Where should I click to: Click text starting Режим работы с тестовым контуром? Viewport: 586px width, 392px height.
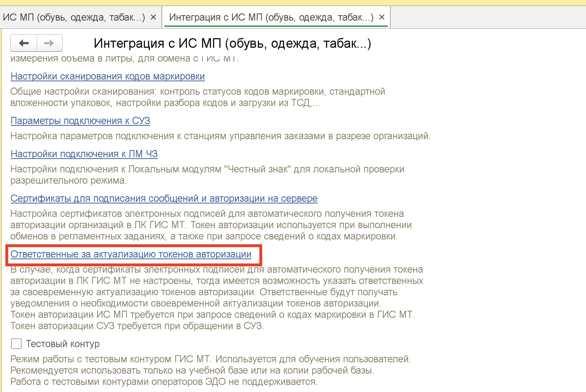210,359
